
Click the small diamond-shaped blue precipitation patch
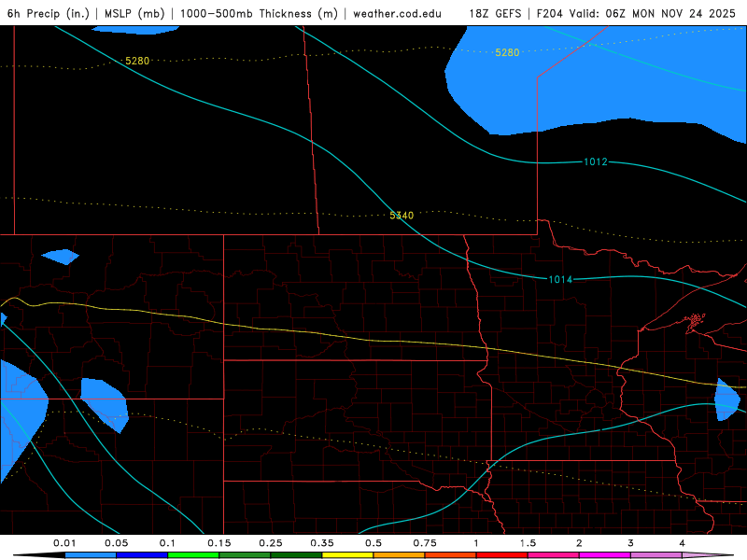coord(60,257)
